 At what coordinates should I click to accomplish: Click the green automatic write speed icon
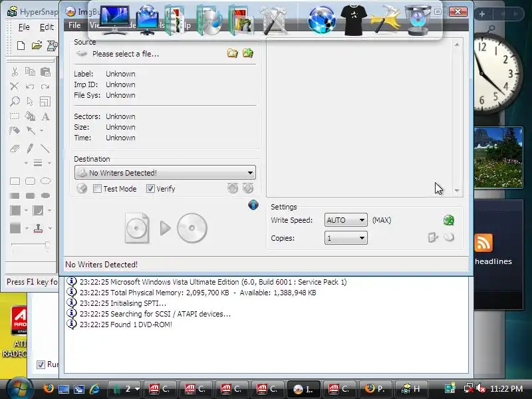tap(449, 220)
